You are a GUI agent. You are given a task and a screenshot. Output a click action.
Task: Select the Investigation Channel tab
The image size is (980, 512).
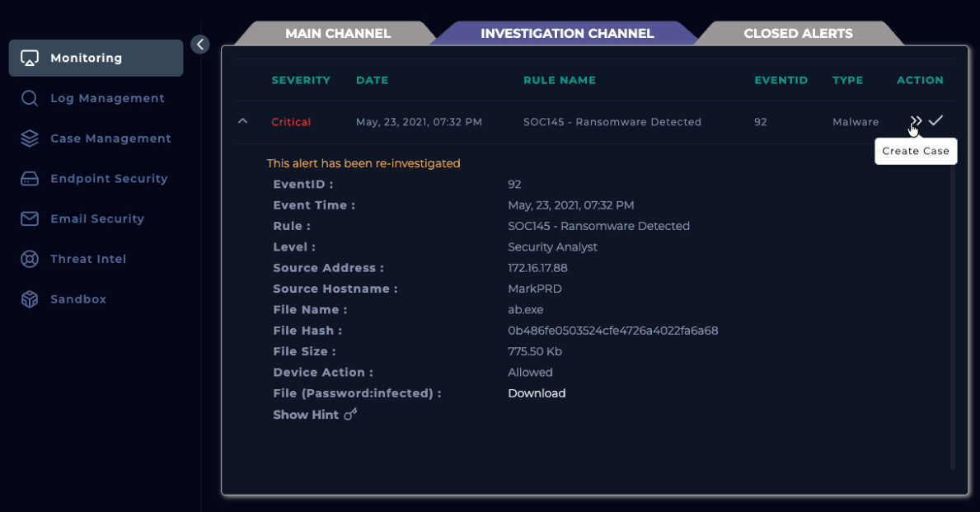(x=567, y=34)
